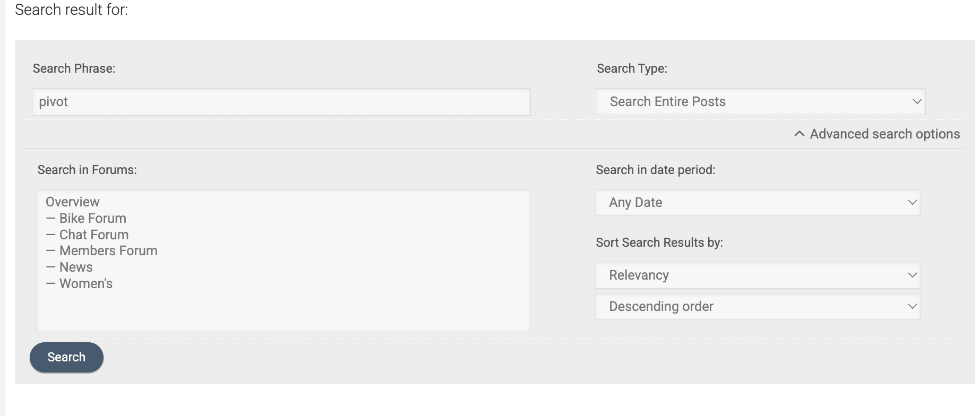Click the up-chevron icon beside Advanced search options
This screenshot has height=416, width=980.
pyautogui.click(x=799, y=134)
